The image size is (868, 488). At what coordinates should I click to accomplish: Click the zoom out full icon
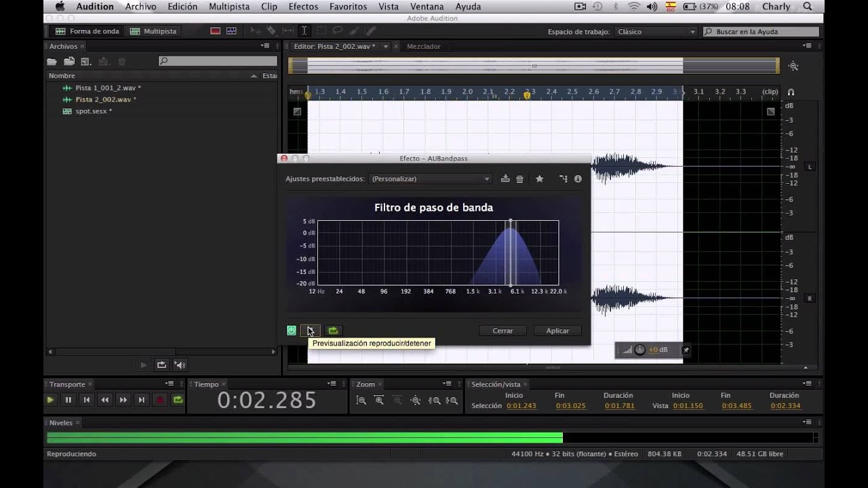[x=416, y=401]
